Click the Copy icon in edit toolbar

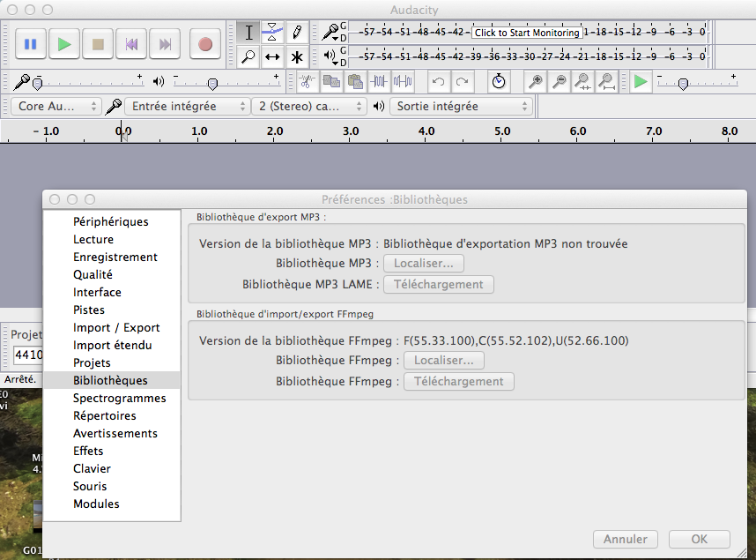point(331,82)
